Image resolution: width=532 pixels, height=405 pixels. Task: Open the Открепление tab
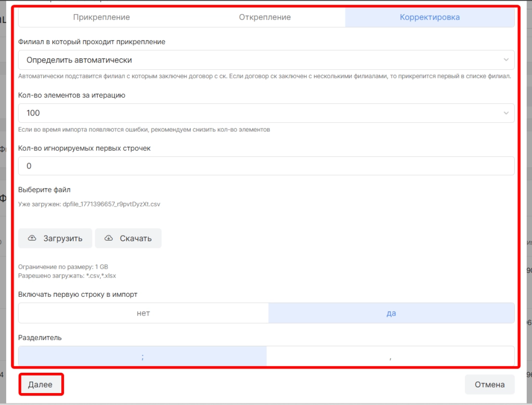[x=264, y=17]
